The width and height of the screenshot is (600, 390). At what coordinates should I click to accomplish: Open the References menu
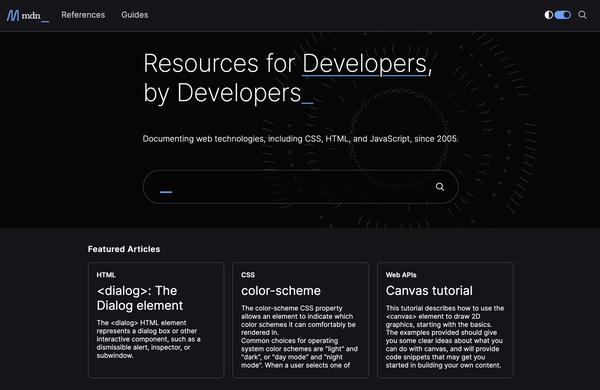(x=83, y=15)
